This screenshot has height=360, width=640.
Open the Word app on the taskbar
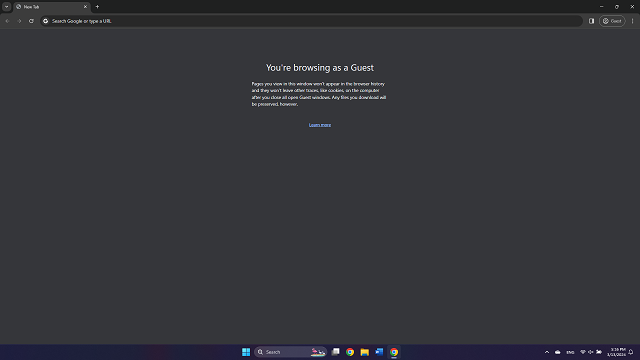[379, 352]
